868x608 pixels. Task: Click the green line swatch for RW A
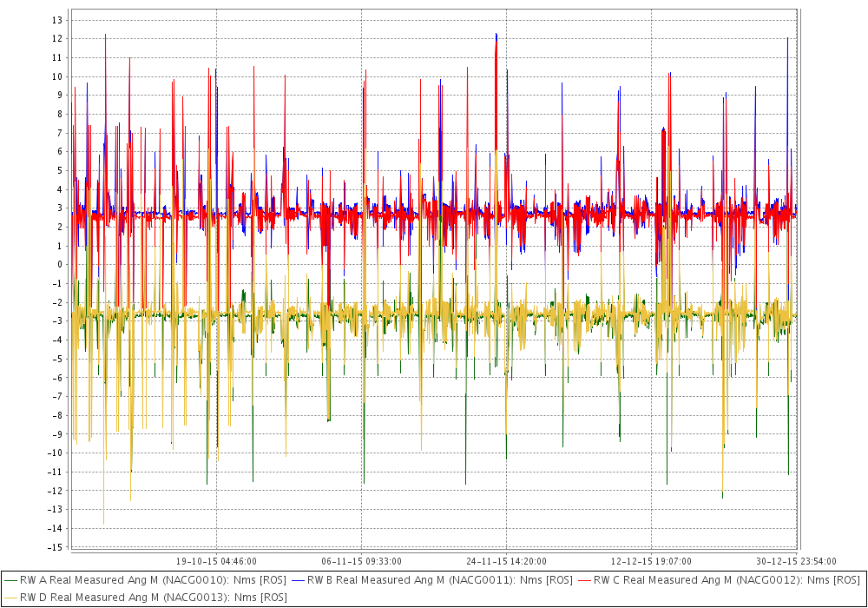(10, 580)
